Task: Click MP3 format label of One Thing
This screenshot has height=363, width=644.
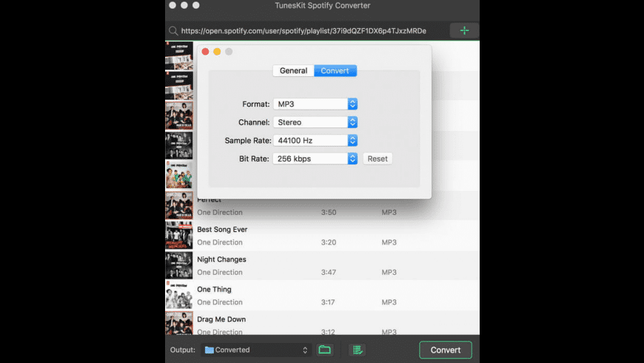Action: tap(389, 302)
